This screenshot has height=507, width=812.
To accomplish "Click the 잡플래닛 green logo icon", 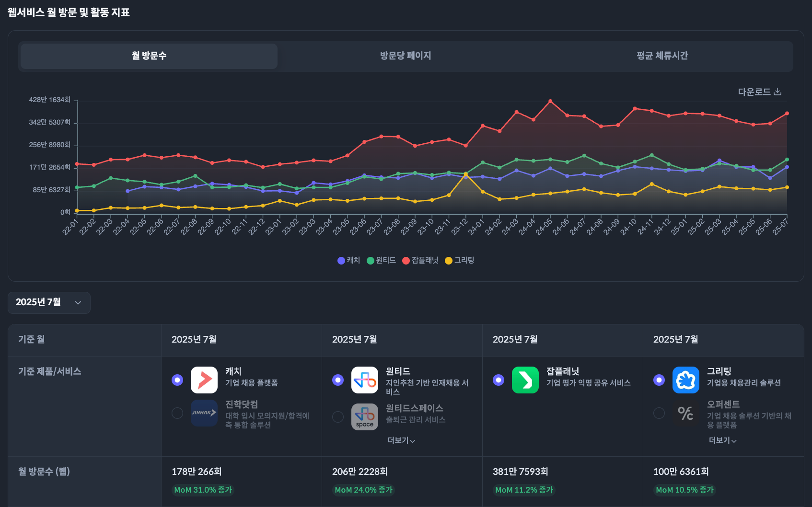I will 525,380.
